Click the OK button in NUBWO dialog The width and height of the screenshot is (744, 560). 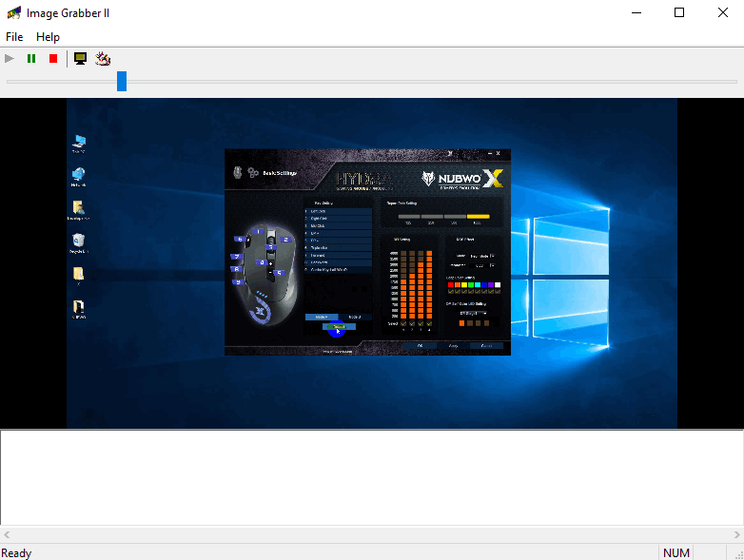tap(420, 346)
